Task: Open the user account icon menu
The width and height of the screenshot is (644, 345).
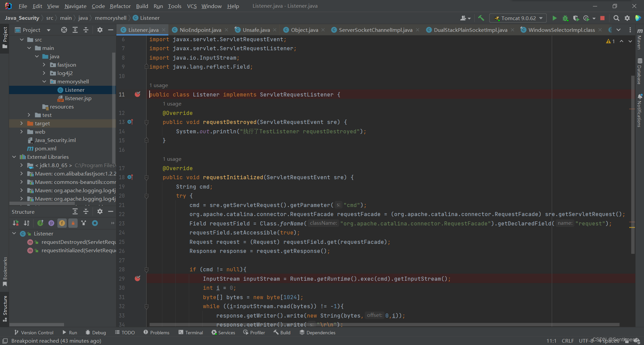Action: click(465, 18)
